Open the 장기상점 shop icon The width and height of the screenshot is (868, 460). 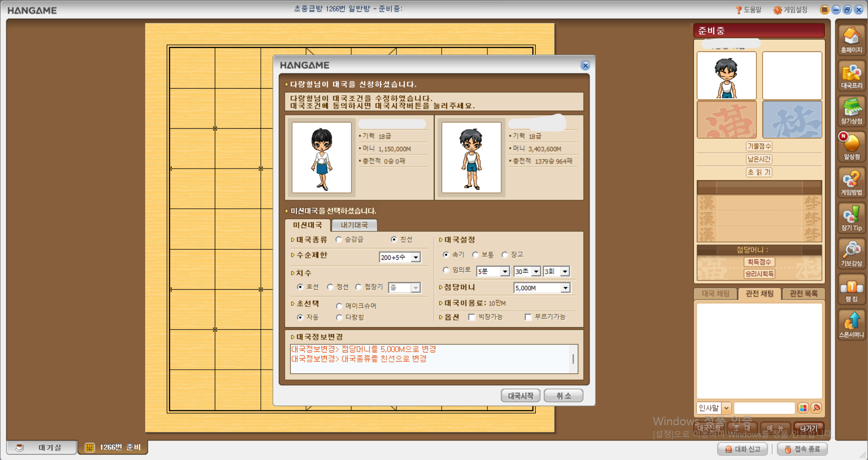(x=851, y=111)
